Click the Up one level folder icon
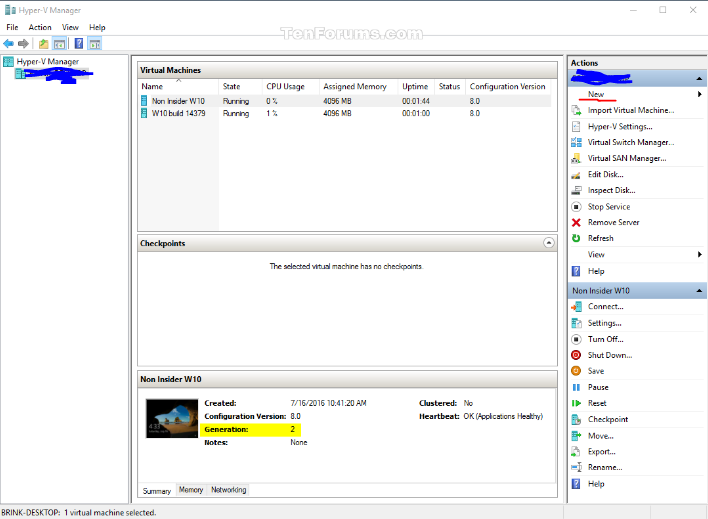The height and width of the screenshot is (519, 708). coord(43,44)
